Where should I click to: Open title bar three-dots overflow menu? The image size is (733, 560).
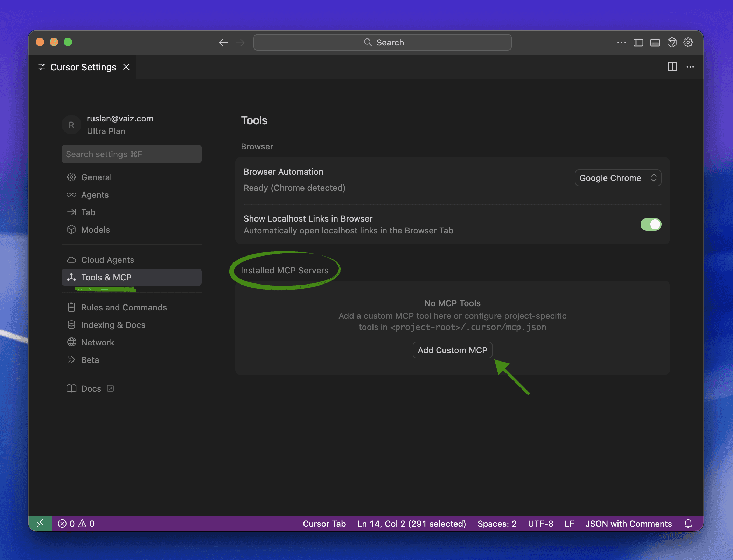point(621,42)
